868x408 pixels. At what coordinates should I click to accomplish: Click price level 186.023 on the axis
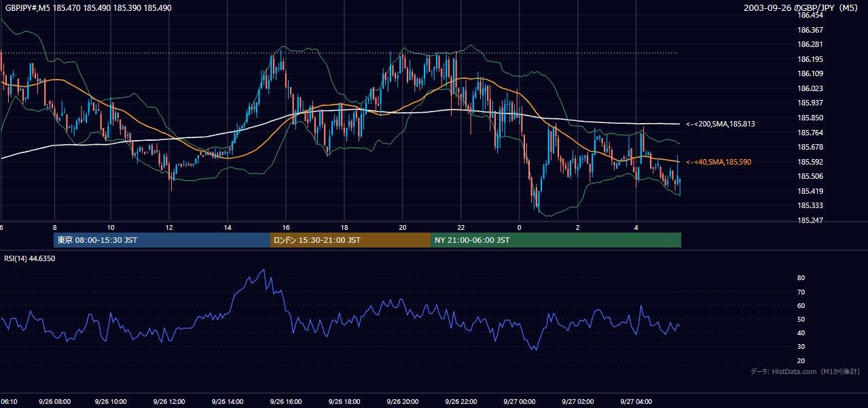tap(810, 88)
